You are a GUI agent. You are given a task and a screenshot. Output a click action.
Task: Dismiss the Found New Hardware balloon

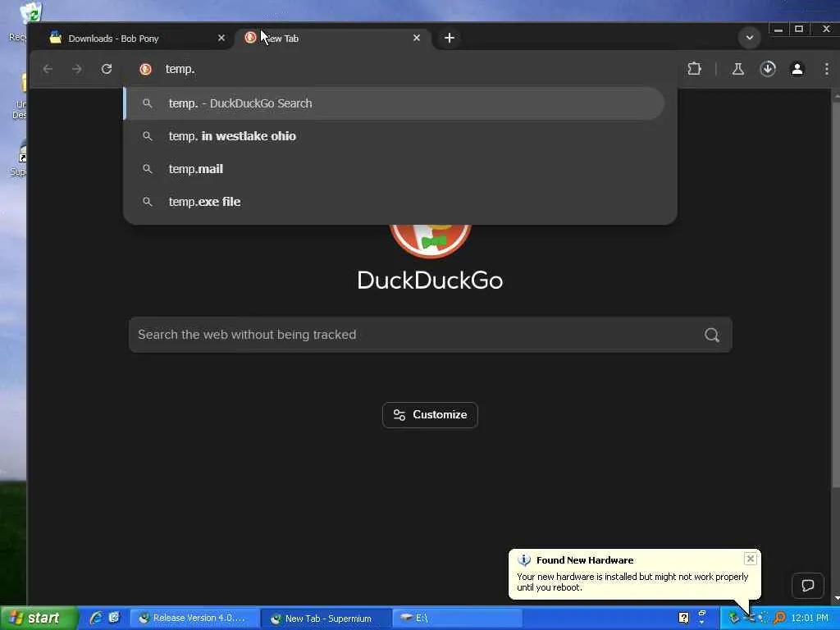click(x=751, y=559)
